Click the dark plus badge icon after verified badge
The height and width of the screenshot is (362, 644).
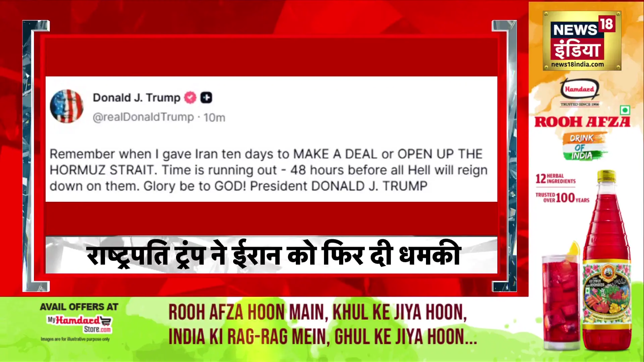(206, 98)
